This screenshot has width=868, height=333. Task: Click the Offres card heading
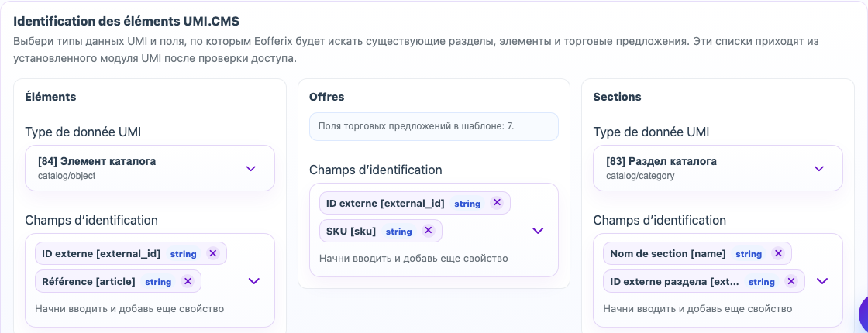[326, 97]
